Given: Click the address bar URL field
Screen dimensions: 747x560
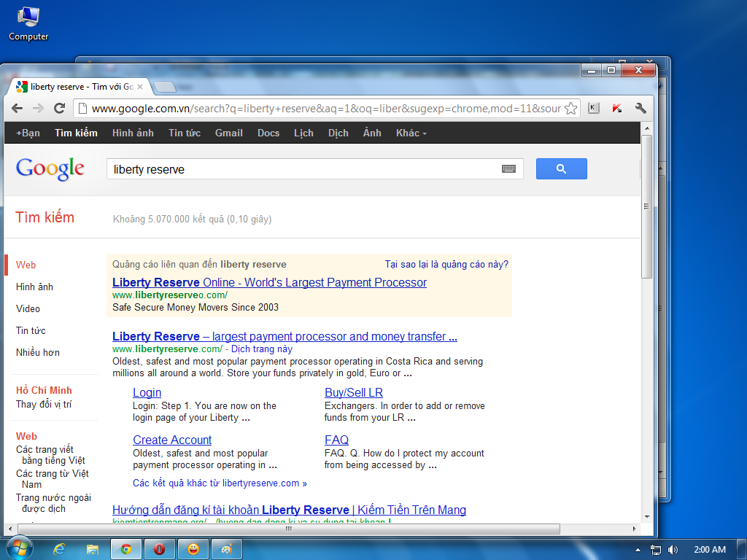Looking at the screenshot, I should 326,109.
